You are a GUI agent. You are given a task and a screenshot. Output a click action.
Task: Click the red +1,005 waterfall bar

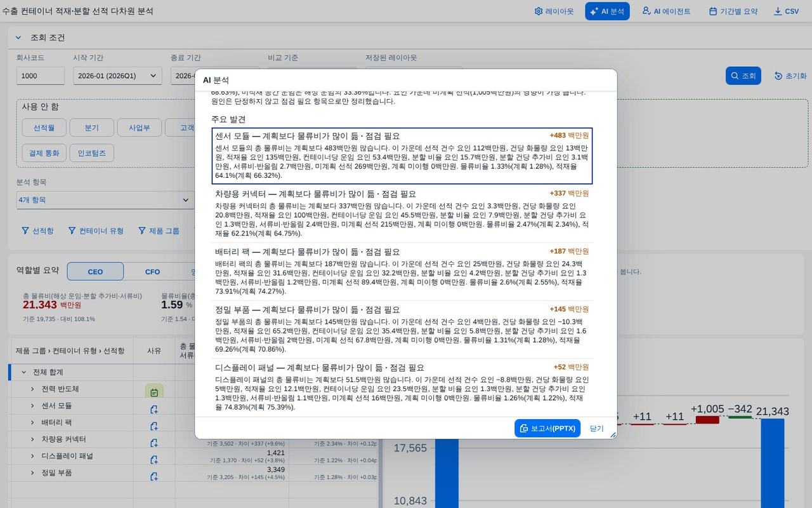707,420
